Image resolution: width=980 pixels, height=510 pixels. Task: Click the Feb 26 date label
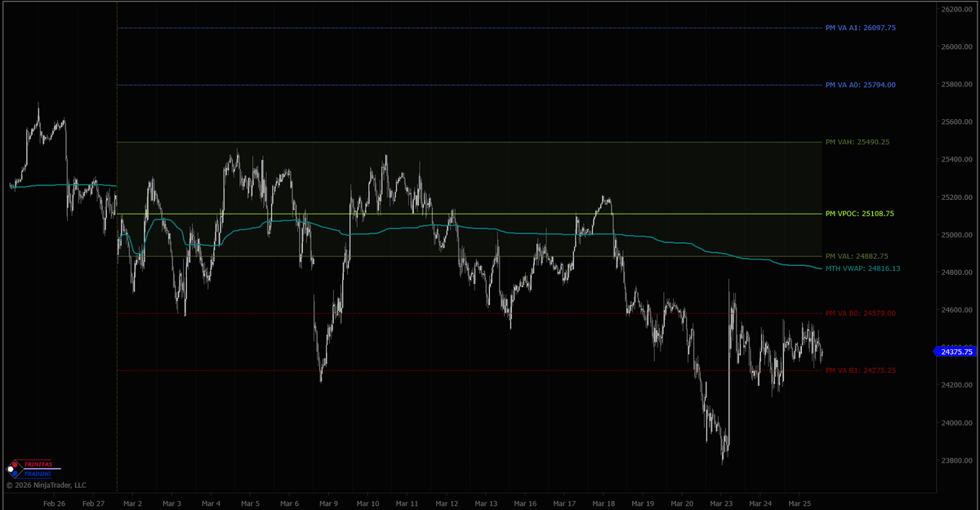[54, 504]
